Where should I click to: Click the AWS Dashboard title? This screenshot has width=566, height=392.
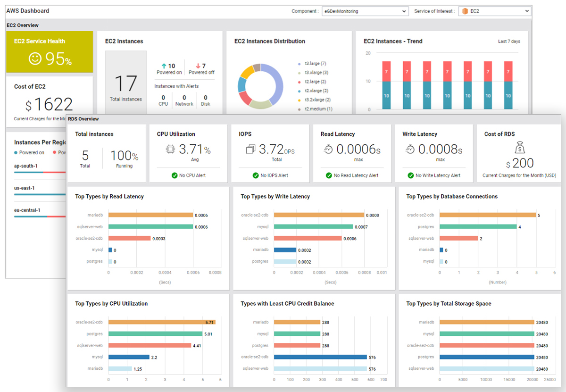coord(28,11)
